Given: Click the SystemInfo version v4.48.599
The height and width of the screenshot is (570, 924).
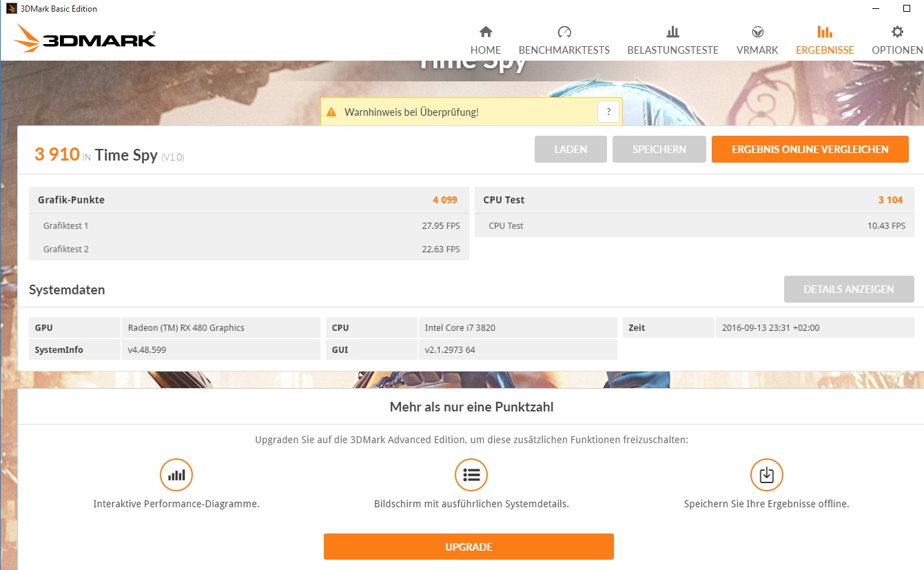Looking at the screenshot, I should click(147, 349).
